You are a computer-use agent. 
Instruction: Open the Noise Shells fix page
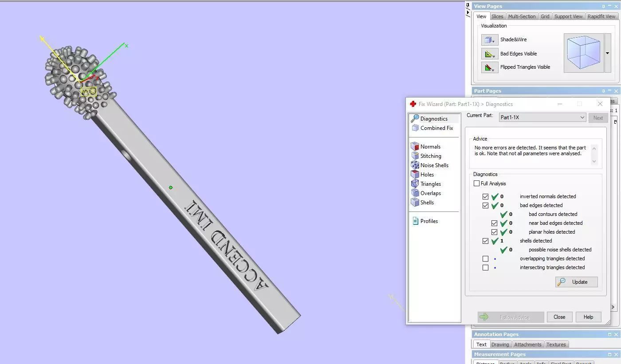(430, 165)
